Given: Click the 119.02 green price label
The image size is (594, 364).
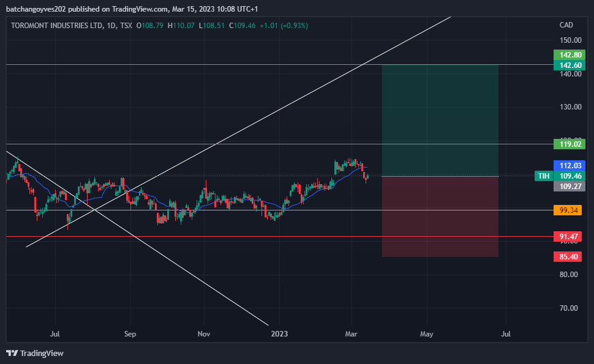Looking at the screenshot, I should tap(570, 144).
